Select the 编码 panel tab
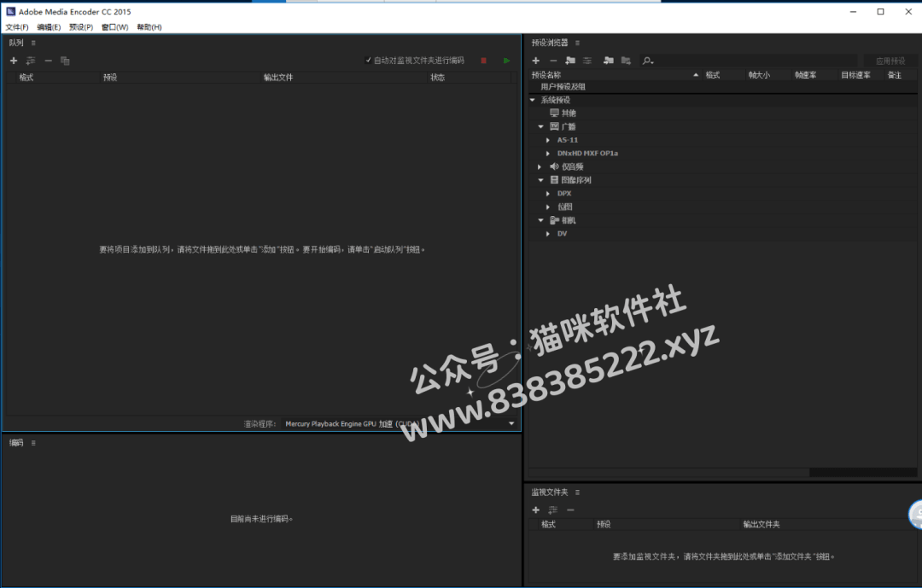The height and width of the screenshot is (588, 922). (16, 443)
